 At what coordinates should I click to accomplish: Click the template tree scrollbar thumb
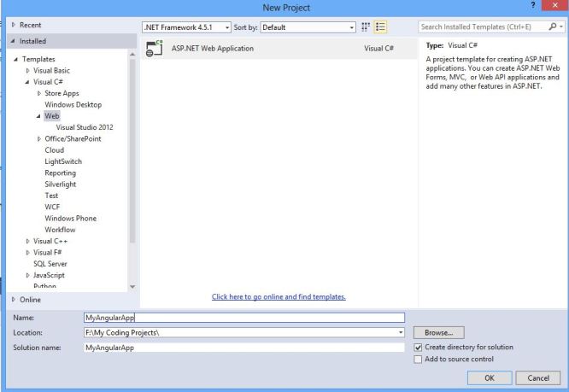132,150
